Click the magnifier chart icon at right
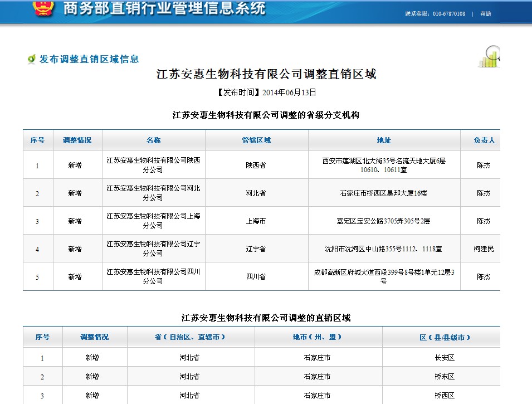Viewport: 532px width, 404px height. pyautogui.click(x=489, y=57)
